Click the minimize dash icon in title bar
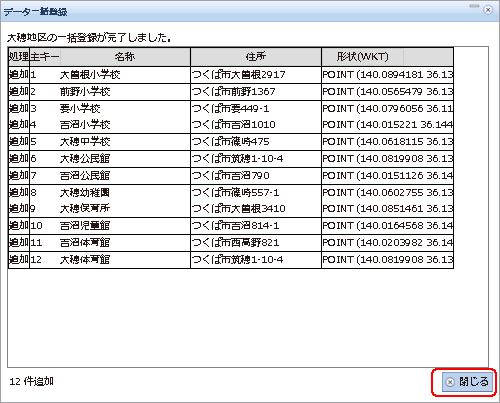 (x=474, y=6)
